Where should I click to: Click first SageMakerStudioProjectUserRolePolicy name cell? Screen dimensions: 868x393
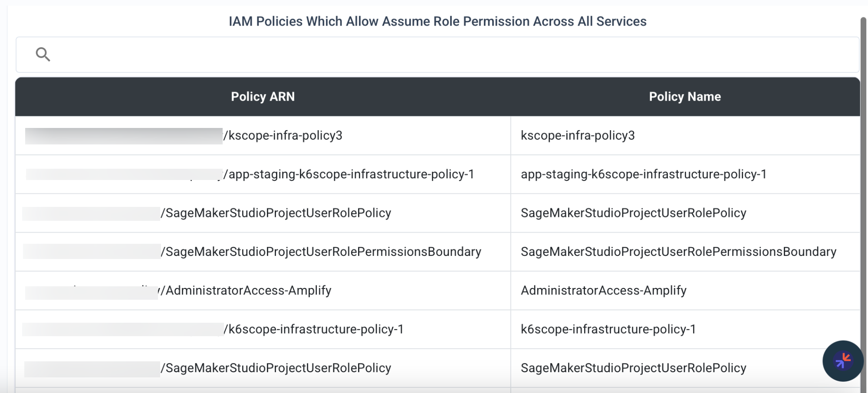pyautogui.click(x=685, y=213)
